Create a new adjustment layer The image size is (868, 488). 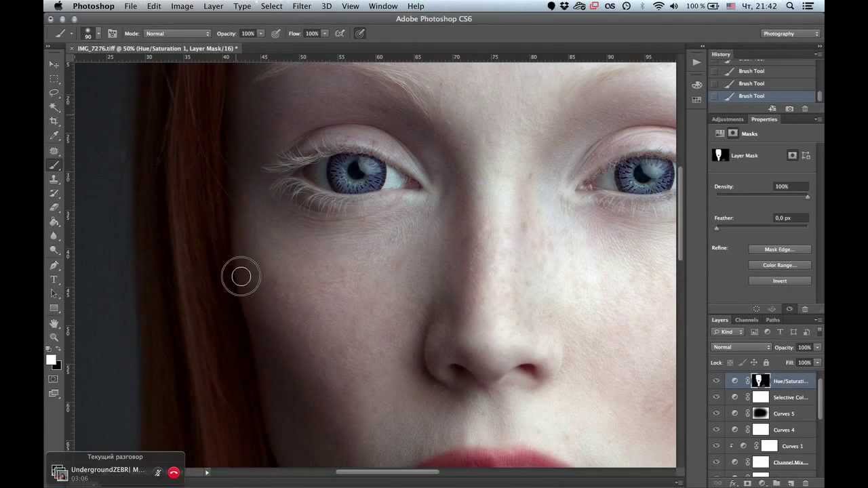[x=762, y=483]
